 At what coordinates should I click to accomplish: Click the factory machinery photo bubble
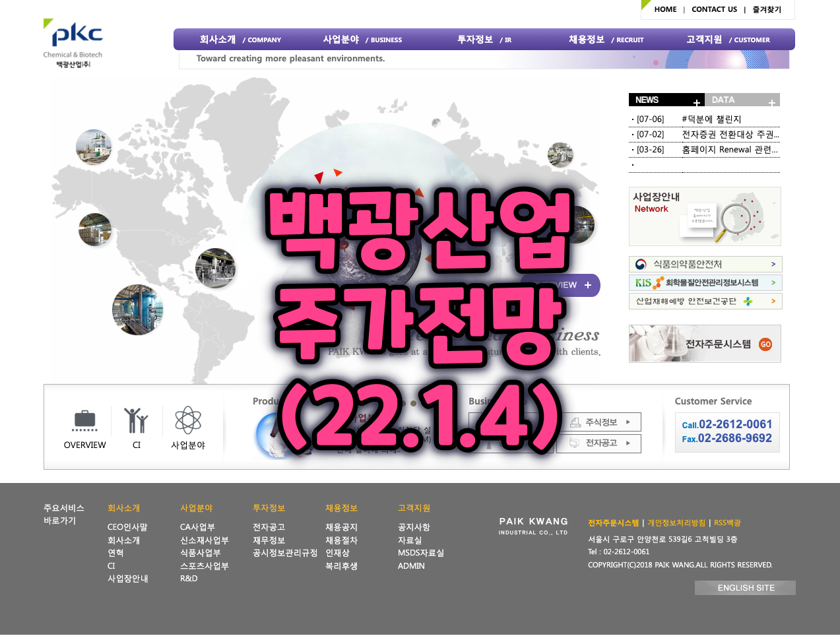coord(215,268)
